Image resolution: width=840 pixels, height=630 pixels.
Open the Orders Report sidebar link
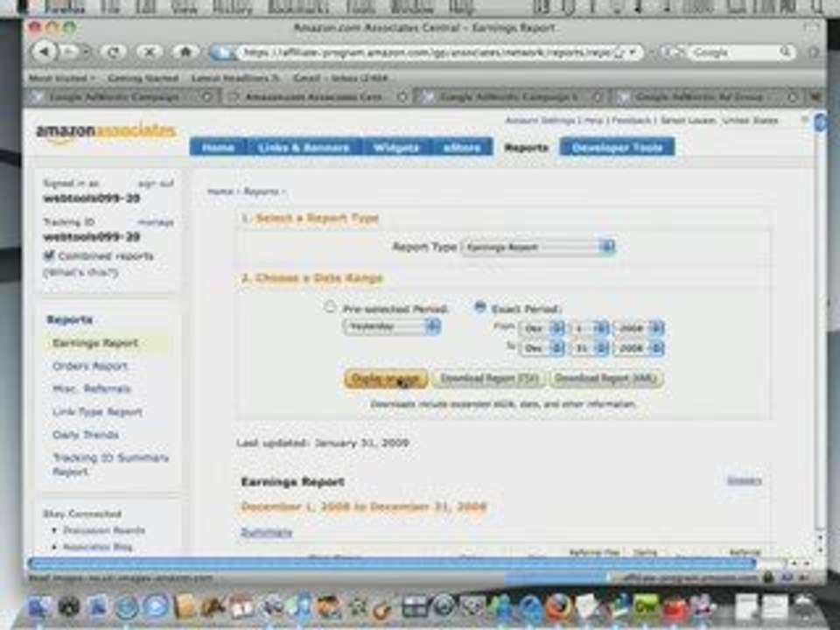90,367
